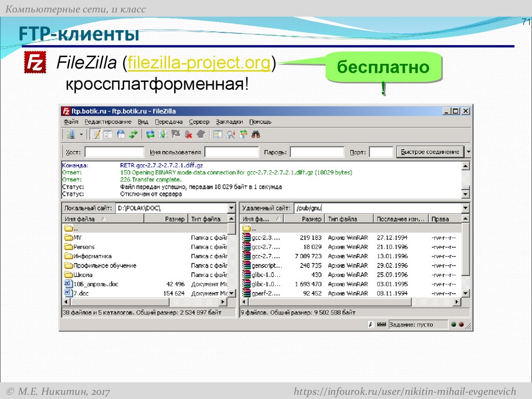This screenshot has width=532, height=399.
Task: Click the remote path field /pub/gnu
Action: [378, 208]
